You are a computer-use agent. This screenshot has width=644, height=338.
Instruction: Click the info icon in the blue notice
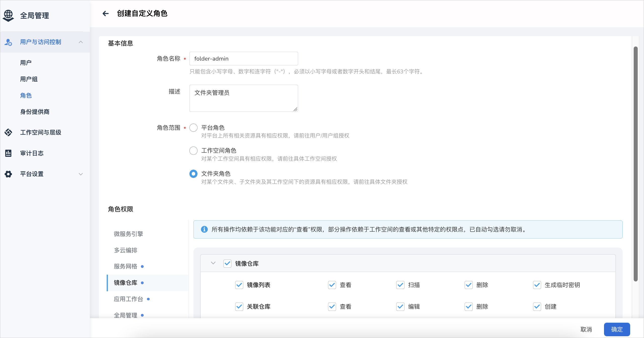coord(204,229)
